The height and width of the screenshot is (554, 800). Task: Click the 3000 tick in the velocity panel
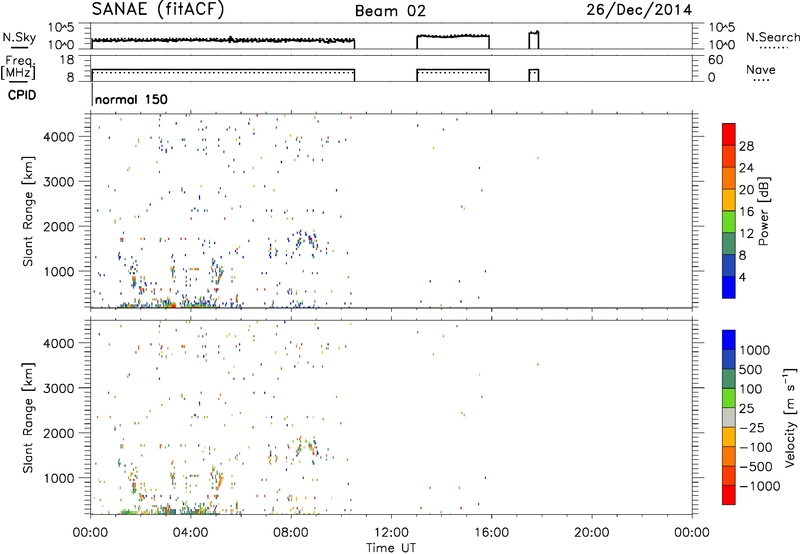coord(59,388)
